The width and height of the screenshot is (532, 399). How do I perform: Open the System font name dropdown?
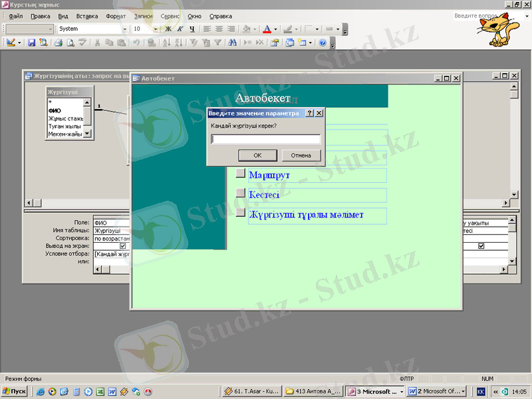(124, 29)
